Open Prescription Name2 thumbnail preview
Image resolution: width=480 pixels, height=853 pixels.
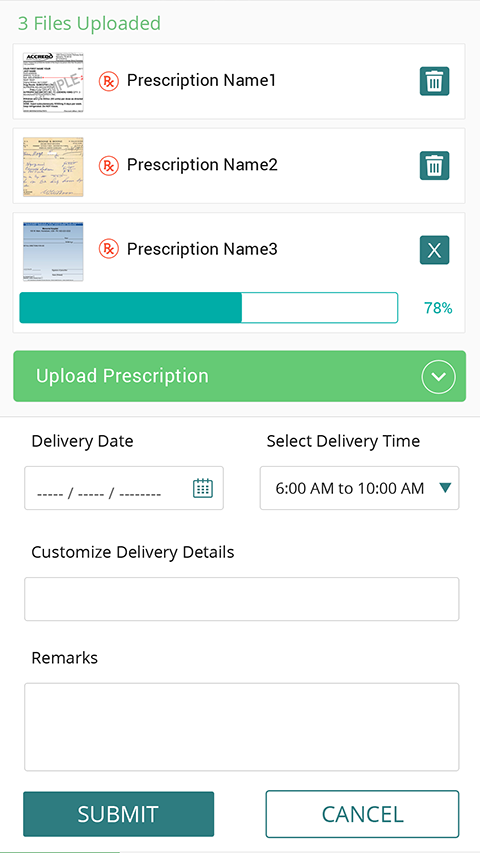pos(53,166)
